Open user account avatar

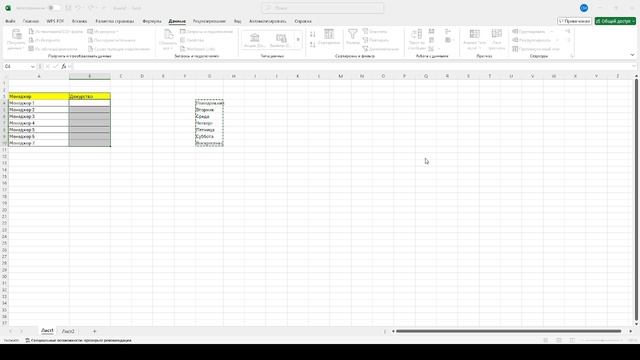click(584, 8)
